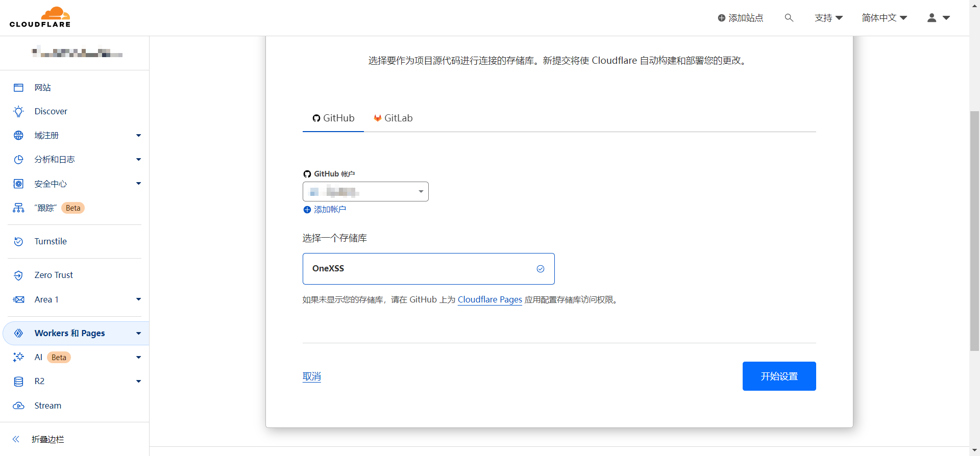Open the Cloudflare Pages link

click(x=490, y=300)
